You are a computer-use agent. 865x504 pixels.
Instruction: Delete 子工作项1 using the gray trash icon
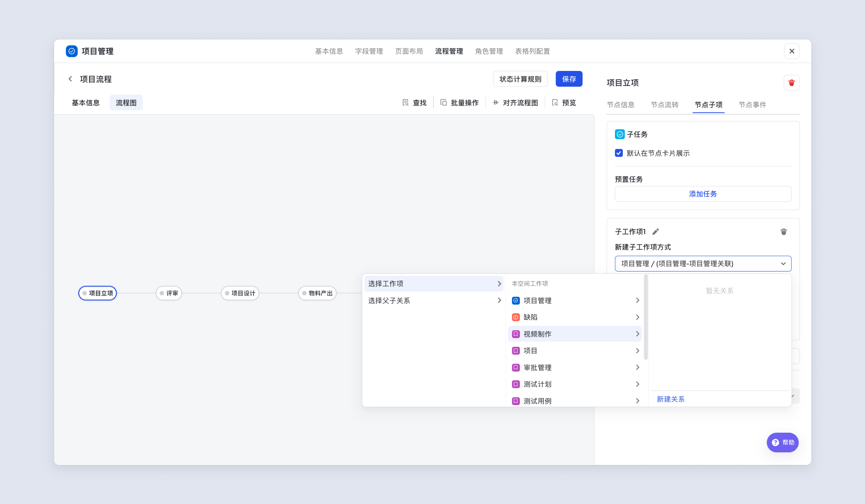tap(784, 232)
